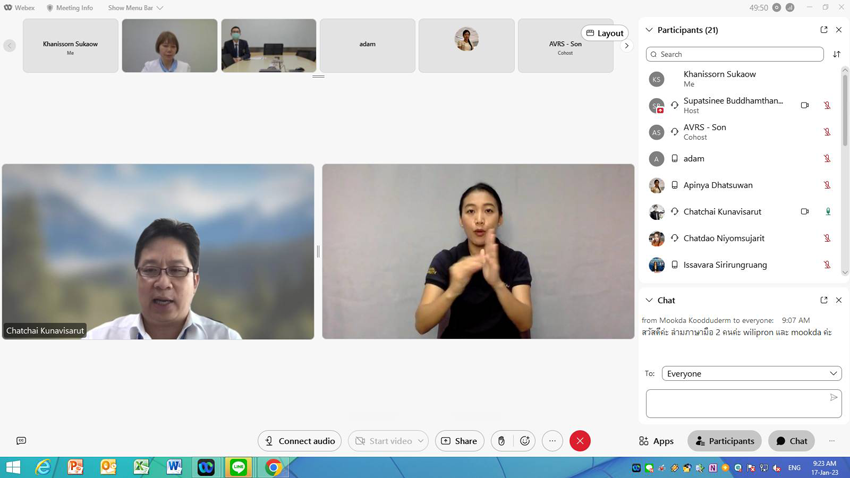Viewport: 850px width, 478px height.
Task: Connect audio to the meeting
Action: pyautogui.click(x=299, y=441)
